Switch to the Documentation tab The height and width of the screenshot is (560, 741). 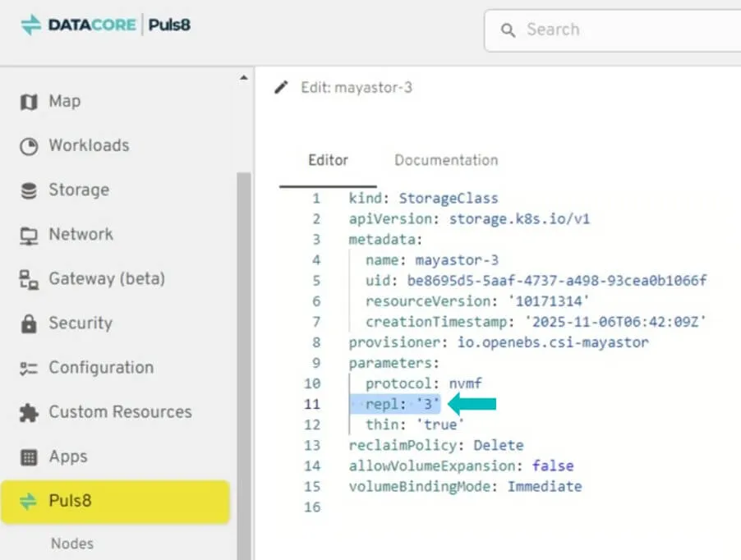(446, 160)
